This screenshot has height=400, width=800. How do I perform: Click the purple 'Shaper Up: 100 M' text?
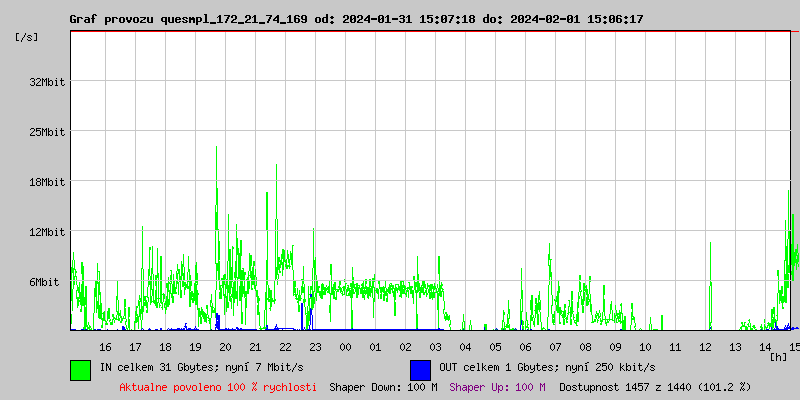point(497,387)
